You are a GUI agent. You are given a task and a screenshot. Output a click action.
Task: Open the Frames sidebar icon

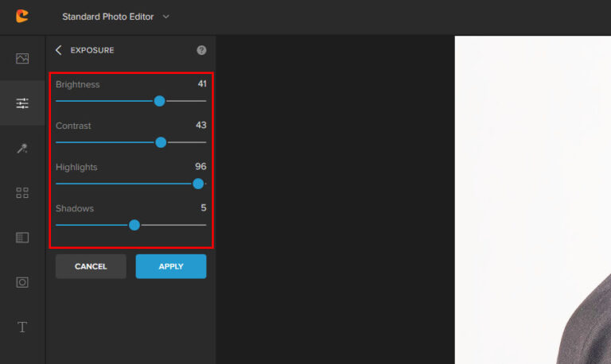tap(22, 282)
